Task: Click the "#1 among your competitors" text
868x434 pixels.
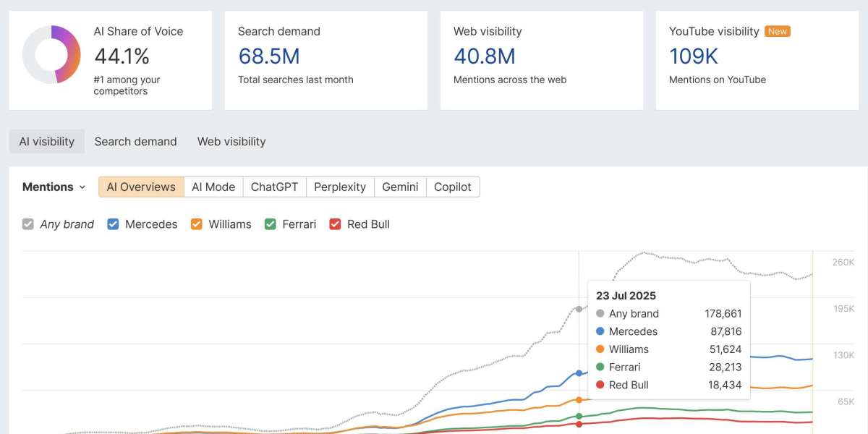Action: click(x=127, y=85)
